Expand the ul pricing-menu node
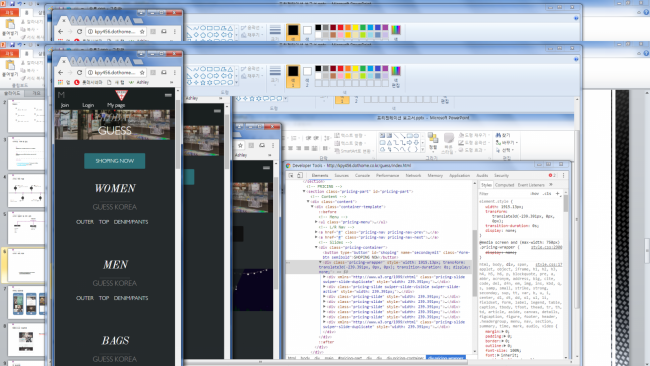The height and width of the screenshot is (366, 650). [x=316, y=222]
